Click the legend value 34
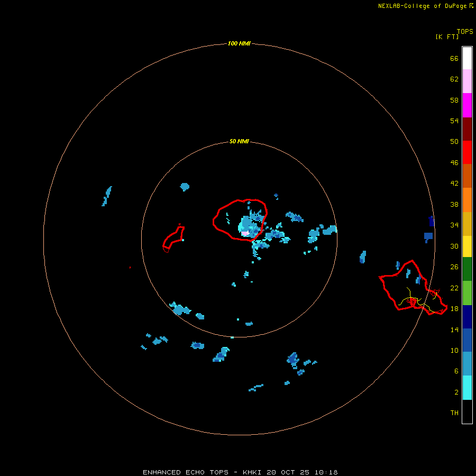The width and height of the screenshot is (476, 476). coord(454,225)
